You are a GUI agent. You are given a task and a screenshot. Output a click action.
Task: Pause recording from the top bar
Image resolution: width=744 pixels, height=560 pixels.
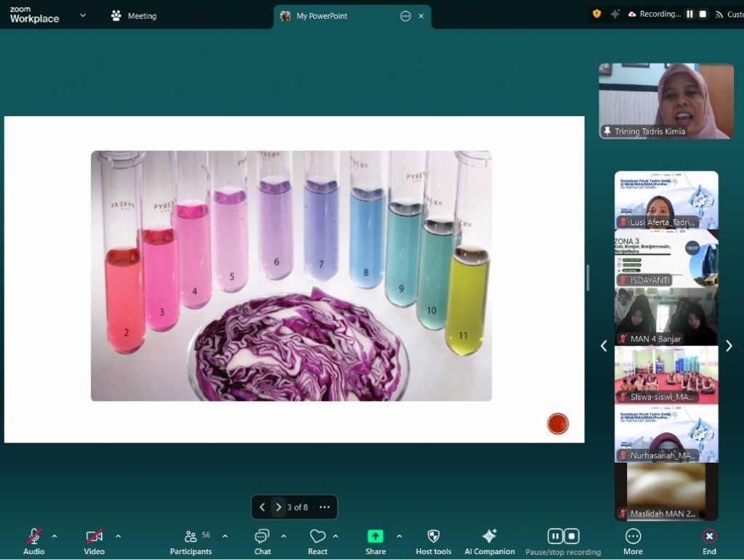click(x=690, y=15)
